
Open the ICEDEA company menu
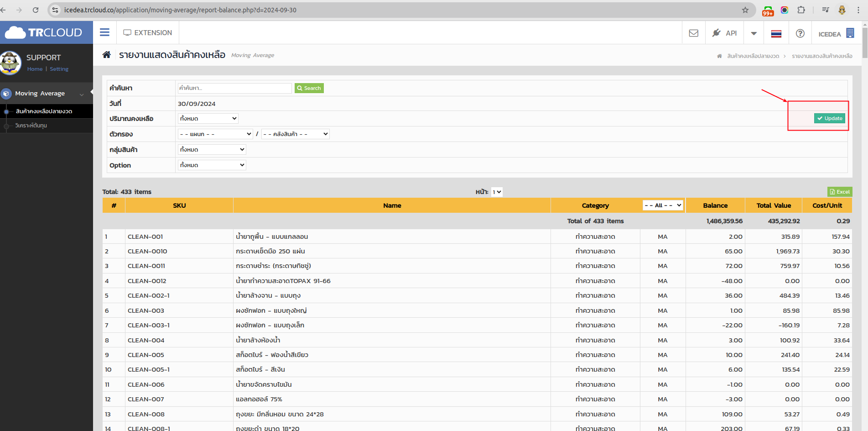click(x=836, y=33)
